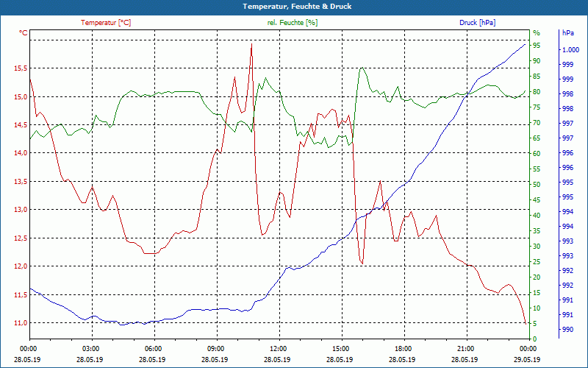
Task: Click the '13,5' temperature axis value
Action: pyautogui.click(x=21, y=182)
